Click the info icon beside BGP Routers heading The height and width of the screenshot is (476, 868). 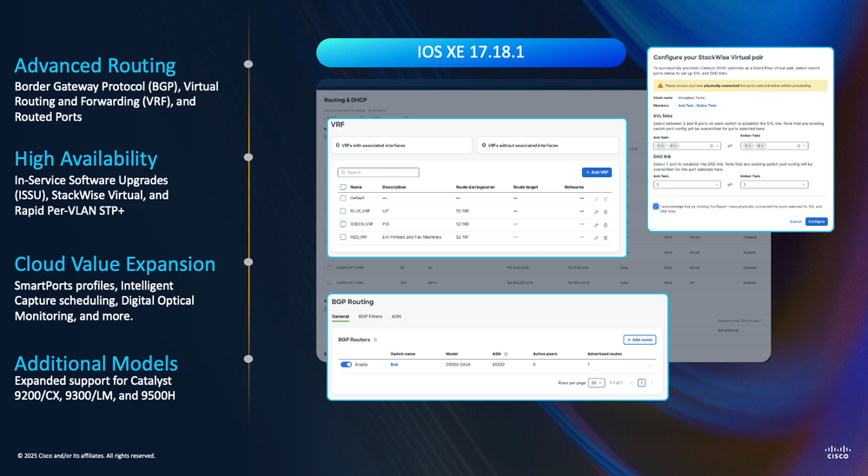coord(375,340)
